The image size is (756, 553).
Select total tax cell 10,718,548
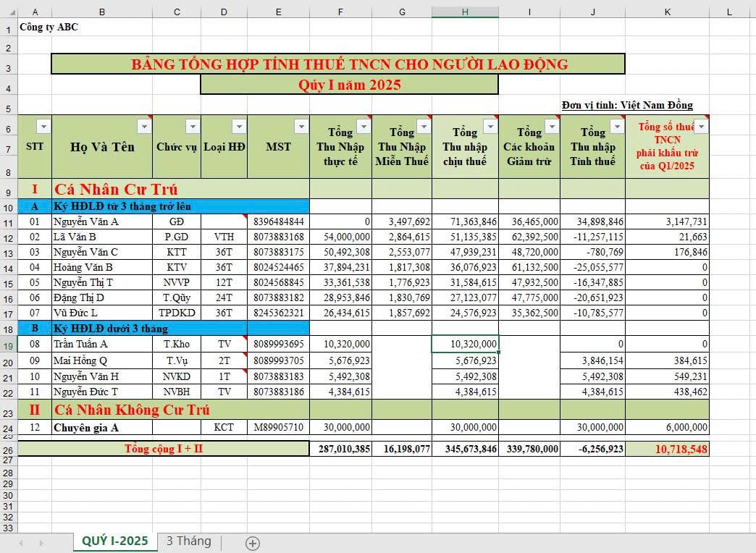click(x=667, y=449)
